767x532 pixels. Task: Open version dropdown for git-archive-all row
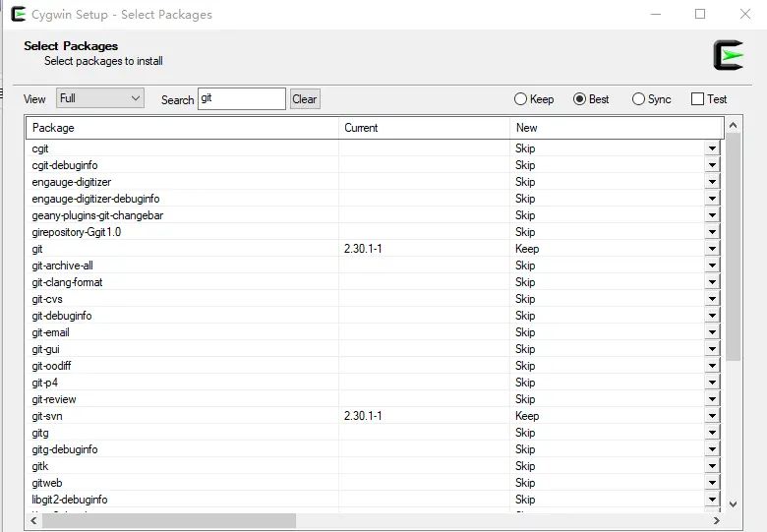coord(712,266)
